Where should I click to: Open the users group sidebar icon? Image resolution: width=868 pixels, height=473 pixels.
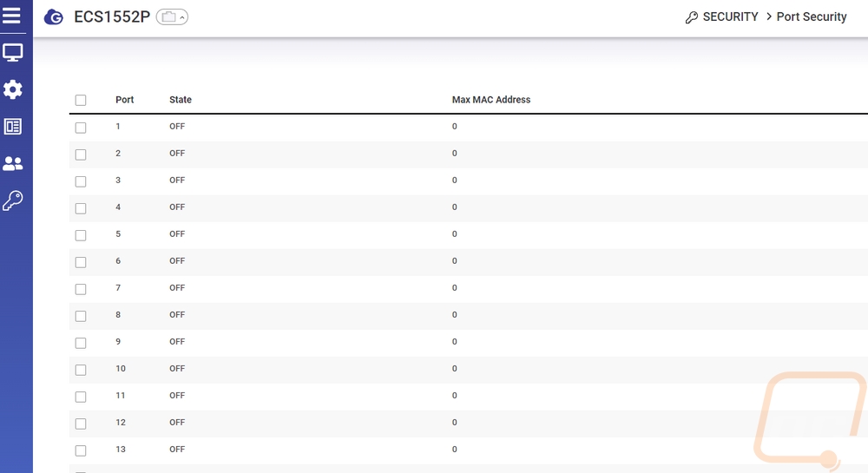(12, 163)
